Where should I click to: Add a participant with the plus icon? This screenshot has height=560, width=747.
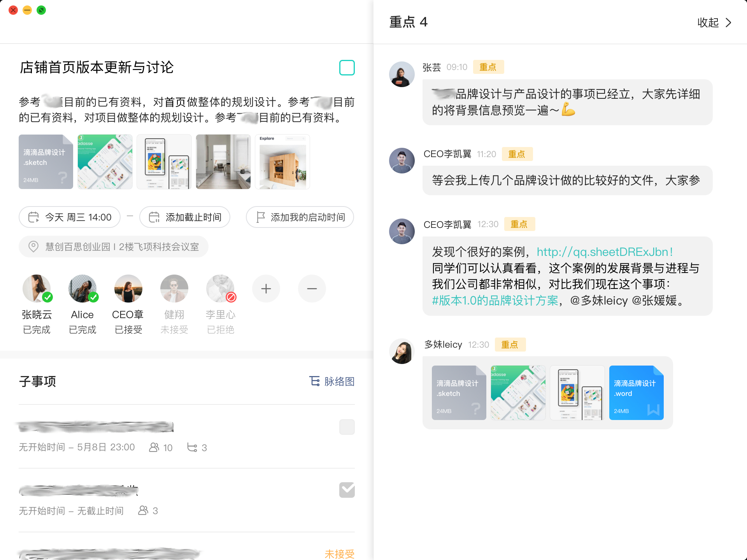(x=266, y=289)
